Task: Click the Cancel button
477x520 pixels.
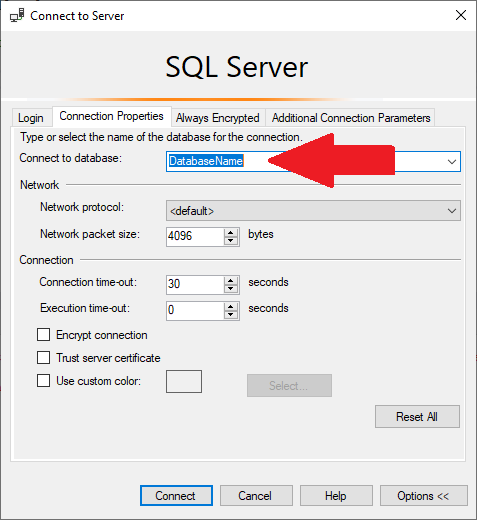Action: point(256,496)
